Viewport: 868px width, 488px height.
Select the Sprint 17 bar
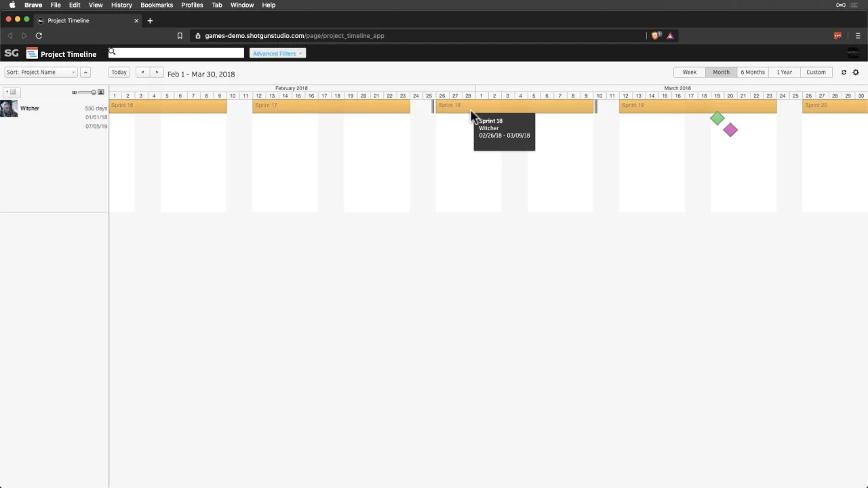[331, 105]
